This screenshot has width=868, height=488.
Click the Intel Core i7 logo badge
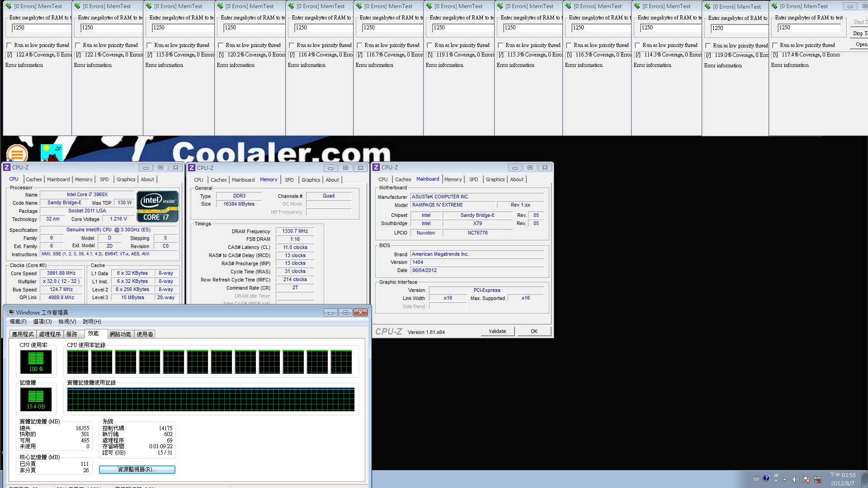point(157,206)
